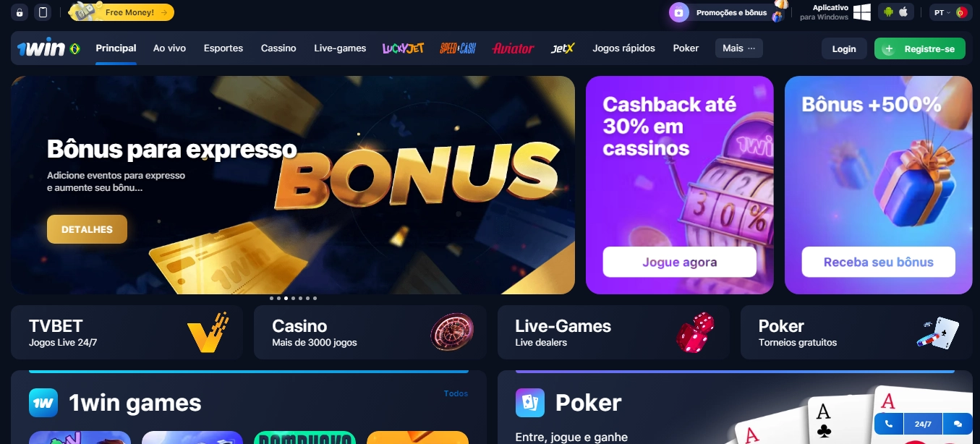Click the DETALHES banner button
980x444 pixels.
(87, 229)
